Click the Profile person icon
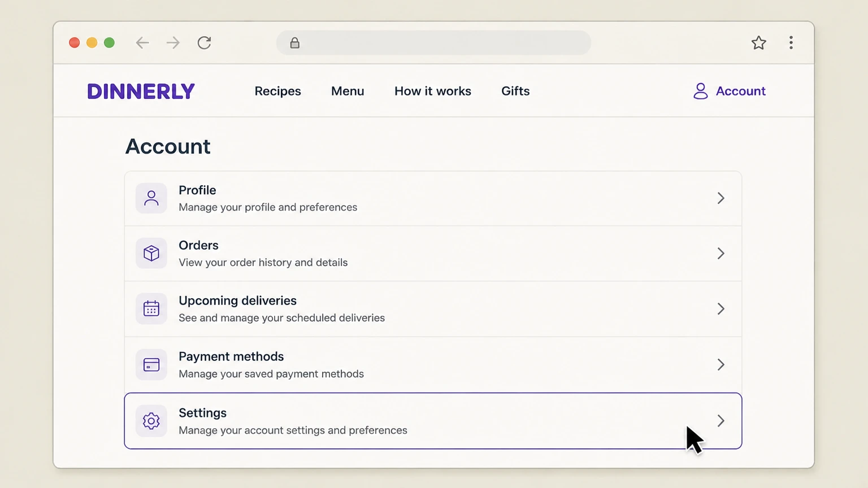The width and height of the screenshot is (868, 488). pos(151,198)
